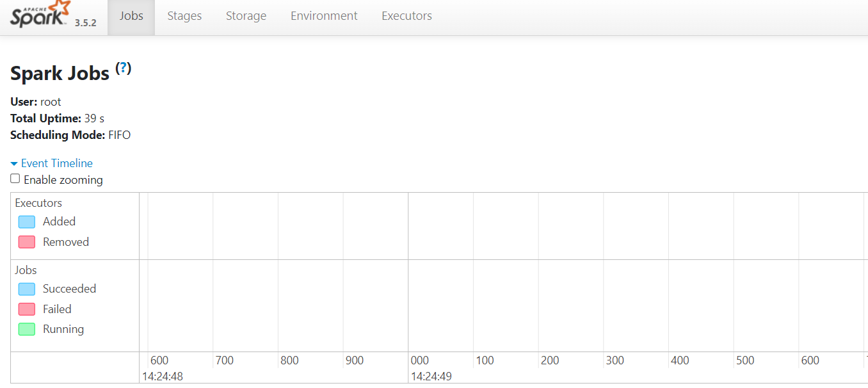Click the 900 tick on timeline axis
The image size is (868, 388).
click(x=355, y=360)
